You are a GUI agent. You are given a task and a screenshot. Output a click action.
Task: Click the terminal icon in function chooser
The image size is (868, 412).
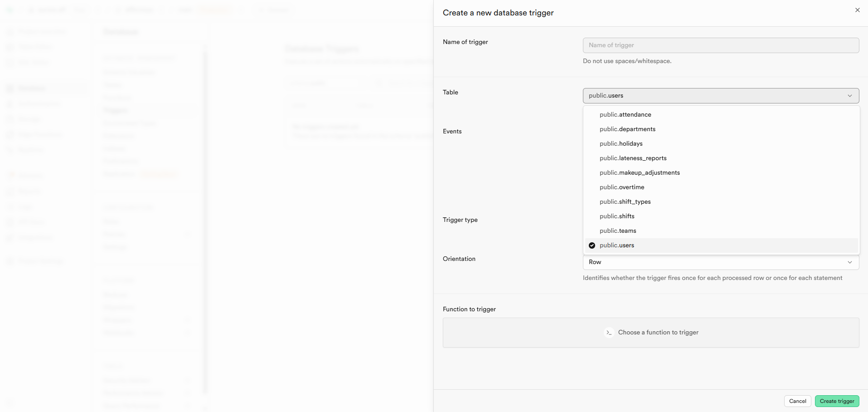[609, 333]
